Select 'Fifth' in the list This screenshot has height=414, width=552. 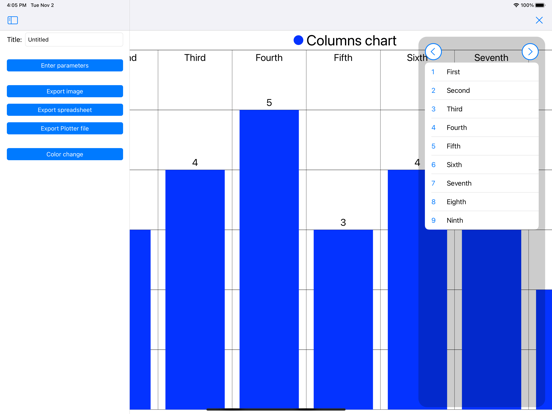[x=482, y=146]
